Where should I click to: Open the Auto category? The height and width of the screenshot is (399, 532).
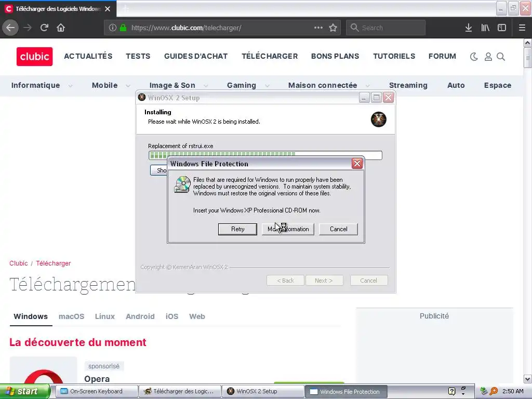(456, 86)
